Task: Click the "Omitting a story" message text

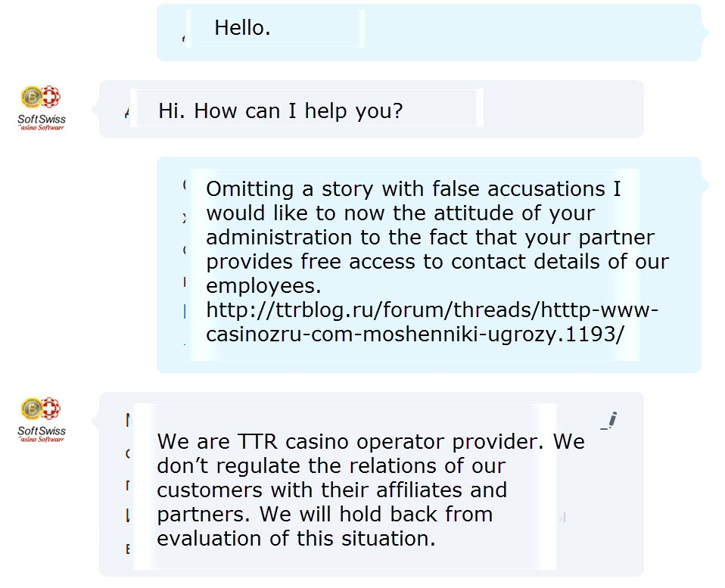Action: coord(412,188)
